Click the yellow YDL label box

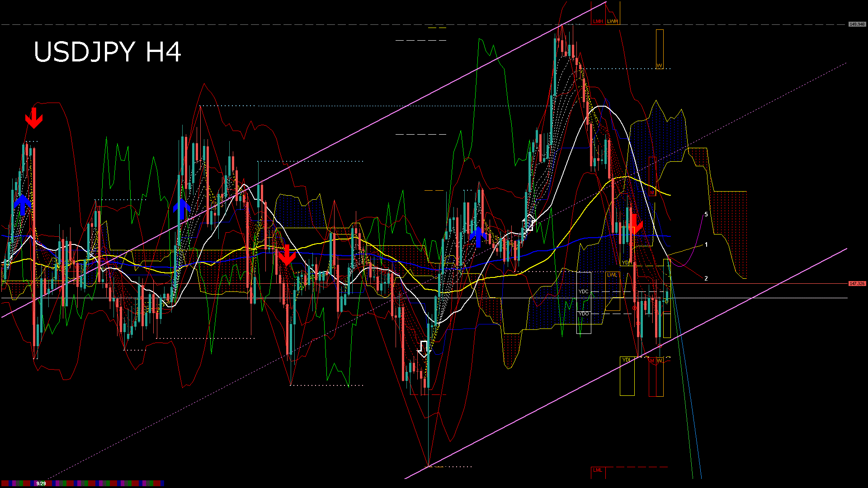(x=626, y=360)
